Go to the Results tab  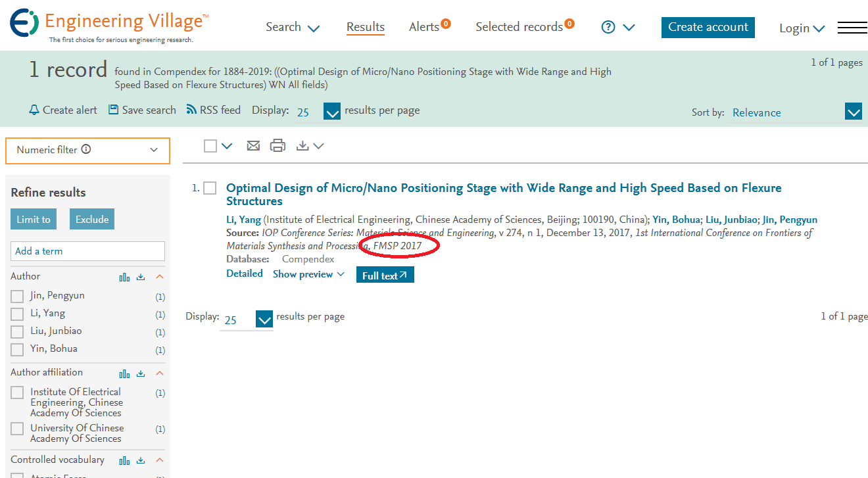coord(366,27)
